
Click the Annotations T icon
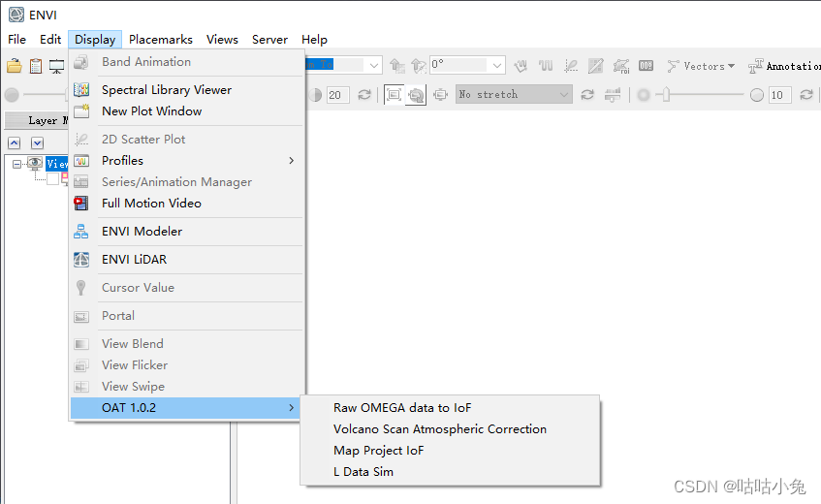click(x=755, y=66)
